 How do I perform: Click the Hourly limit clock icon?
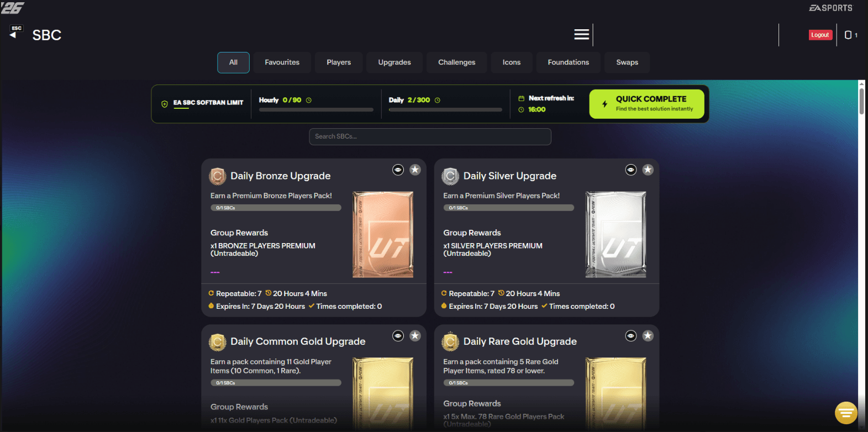pyautogui.click(x=309, y=100)
